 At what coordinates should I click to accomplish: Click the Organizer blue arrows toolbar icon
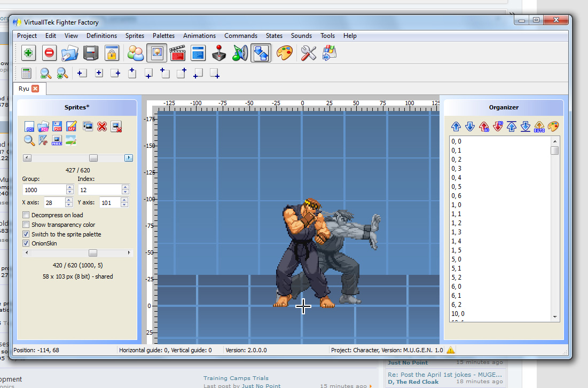pos(261,53)
